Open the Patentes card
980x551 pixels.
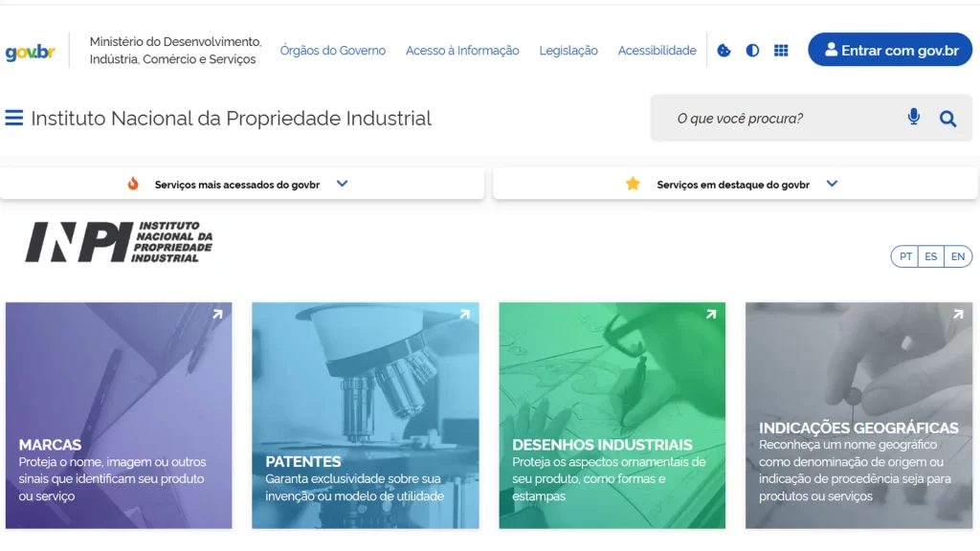click(365, 415)
